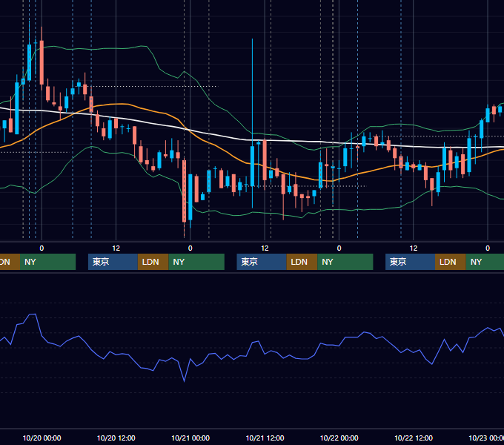Image resolution: width=504 pixels, height=445 pixels.
Task: Click the hour label '0' above 10/20 00:00
Action: pyautogui.click(x=42, y=248)
